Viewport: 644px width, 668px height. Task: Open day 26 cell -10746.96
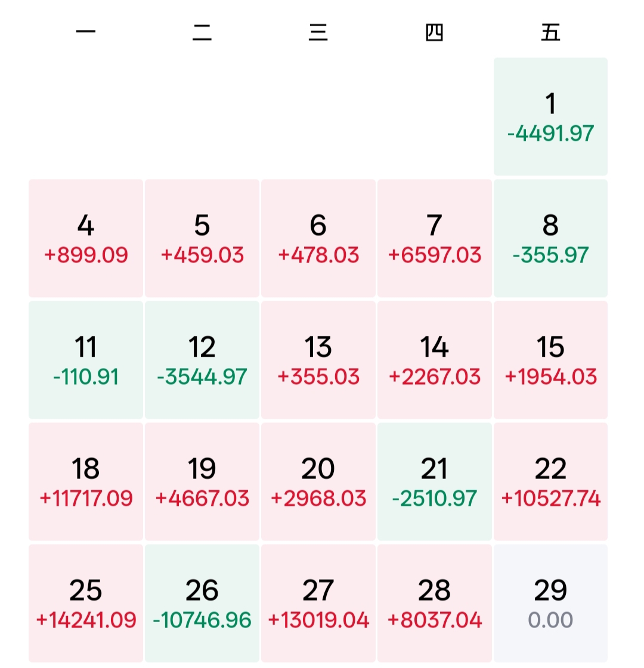pyautogui.click(x=202, y=603)
